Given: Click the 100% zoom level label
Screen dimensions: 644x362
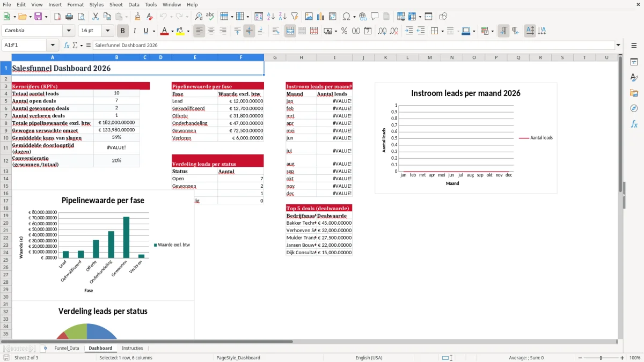Looking at the screenshot, I should 635,358.
